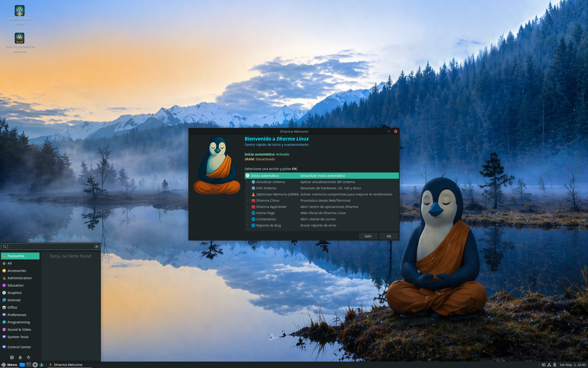Viewport: 588px width, 368px height.
Task: Open Guía de Instalación Dharma desktop icon
Action: pos(20,43)
